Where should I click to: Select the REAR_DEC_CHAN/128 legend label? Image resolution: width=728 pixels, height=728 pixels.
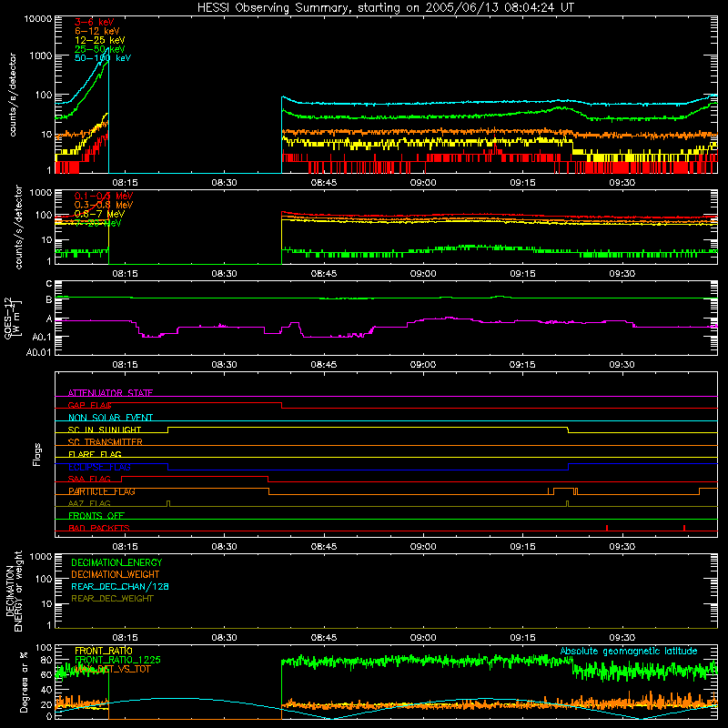point(120,586)
